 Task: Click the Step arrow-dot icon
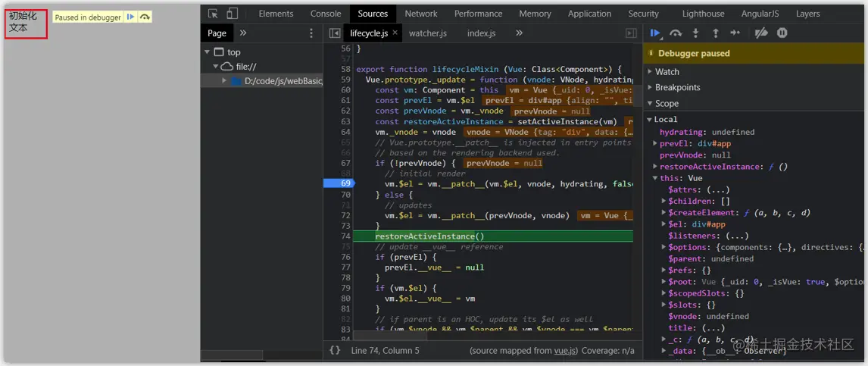[x=735, y=33]
